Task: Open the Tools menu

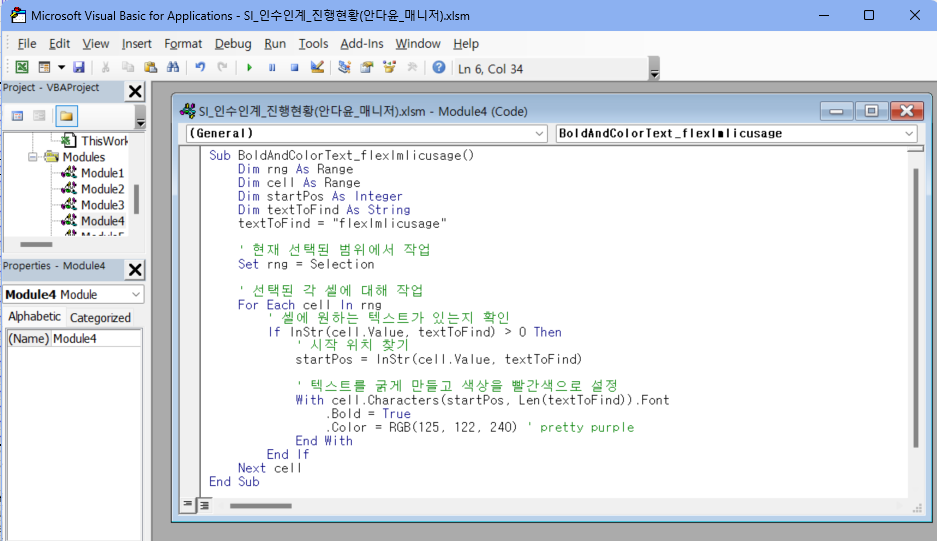Action: 313,44
